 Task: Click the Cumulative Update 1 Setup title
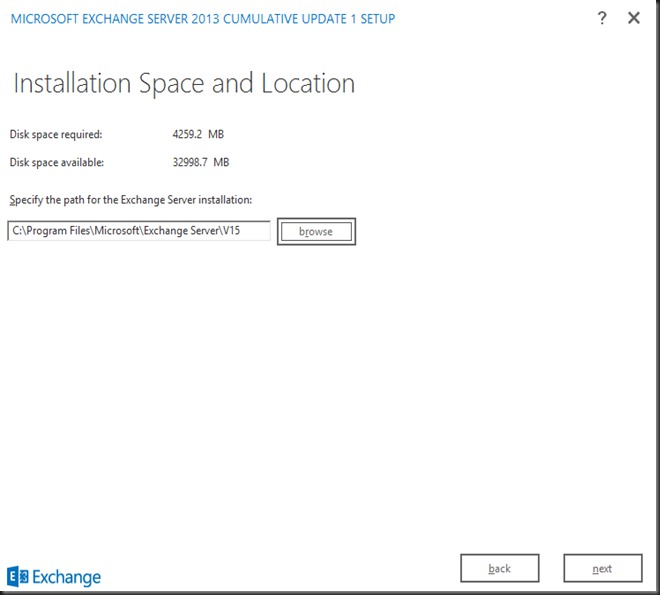coord(203,19)
